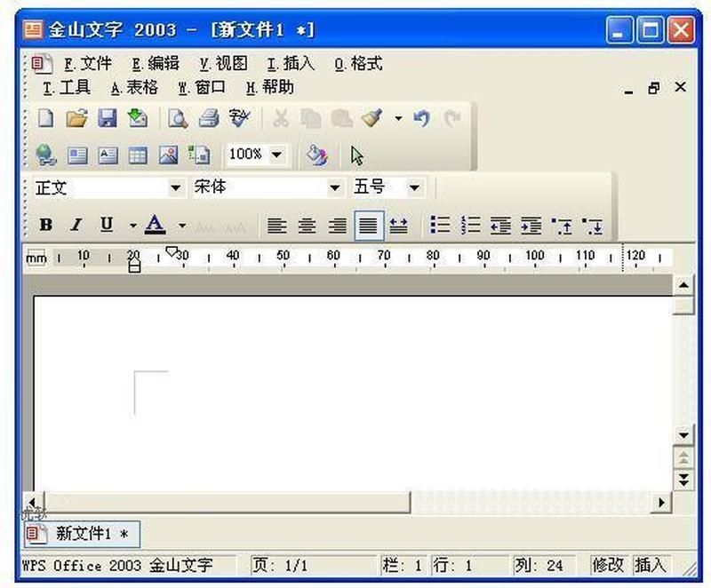Open the underline style dropdown arrow
Viewport: 711px width, 588px height.
(132, 225)
